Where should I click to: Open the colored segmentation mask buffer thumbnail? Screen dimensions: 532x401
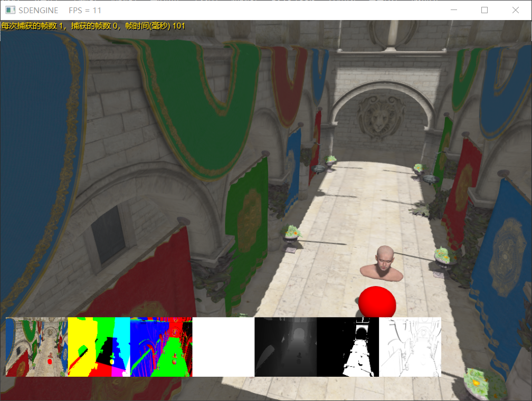(x=98, y=347)
